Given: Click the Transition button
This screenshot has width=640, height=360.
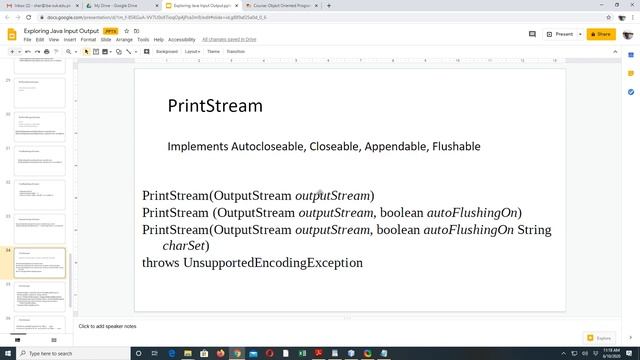Looking at the screenshot, I should tap(236, 52).
